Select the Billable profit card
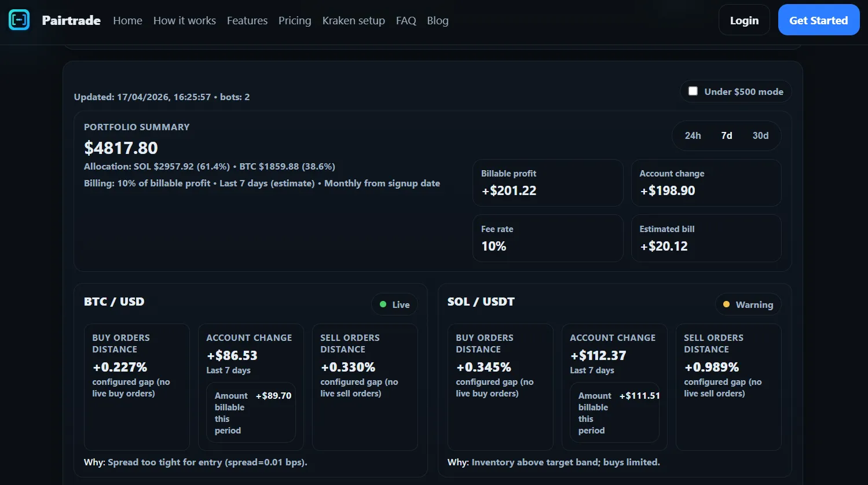Viewport: 868px width, 485px height. 548,183
